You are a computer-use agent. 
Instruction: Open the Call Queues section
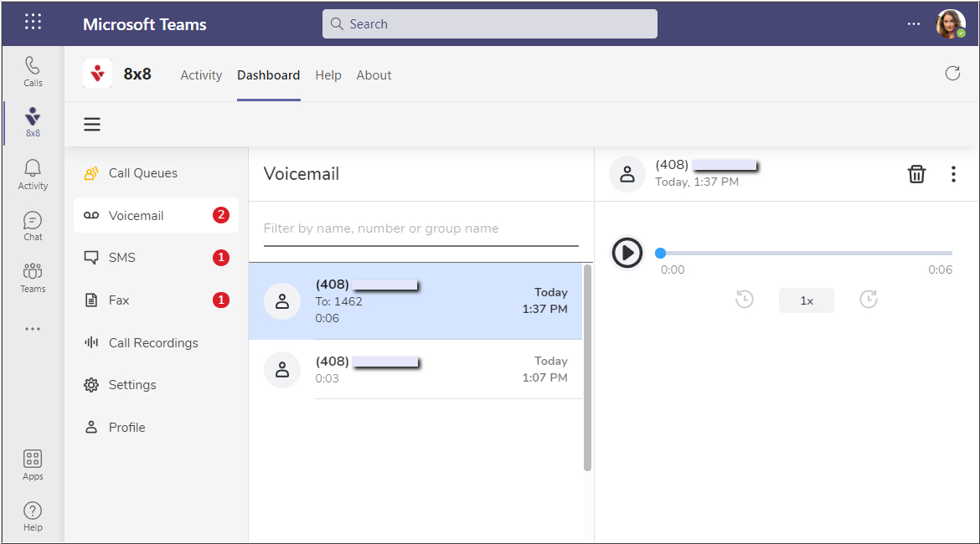(143, 173)
